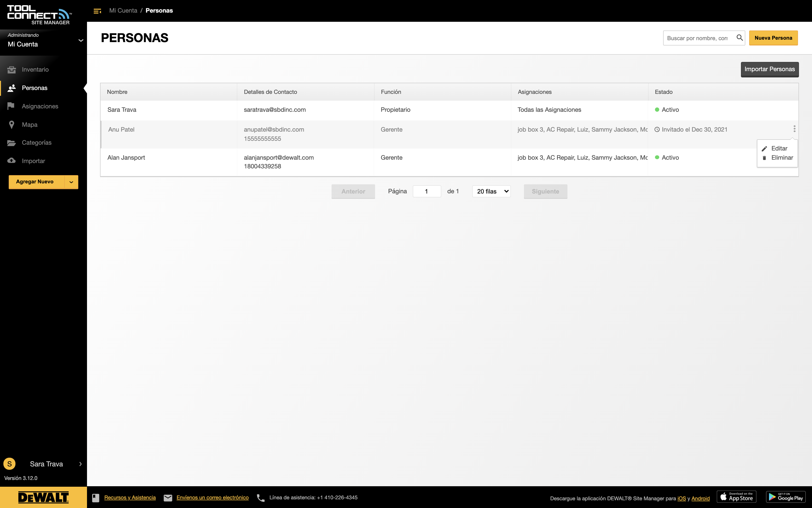
Task: Open Categorías folder icon
Action: click(11, 143)
